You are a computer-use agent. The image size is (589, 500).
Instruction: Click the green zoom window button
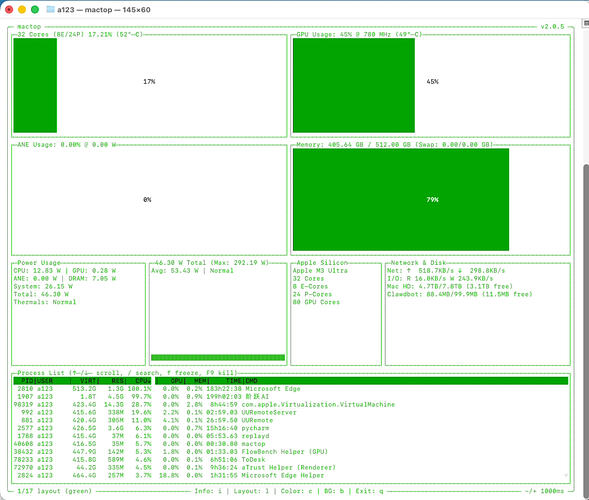pyautogui.click(x=35, y=9)
